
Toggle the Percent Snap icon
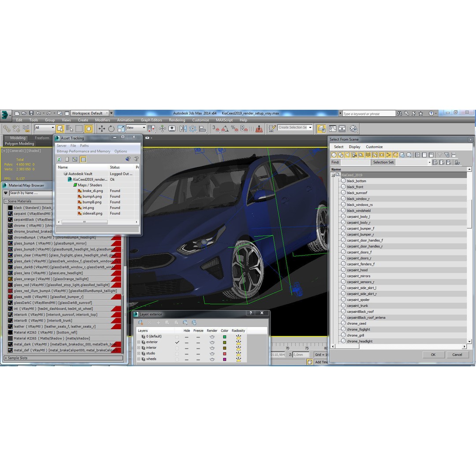click(234, 129)
